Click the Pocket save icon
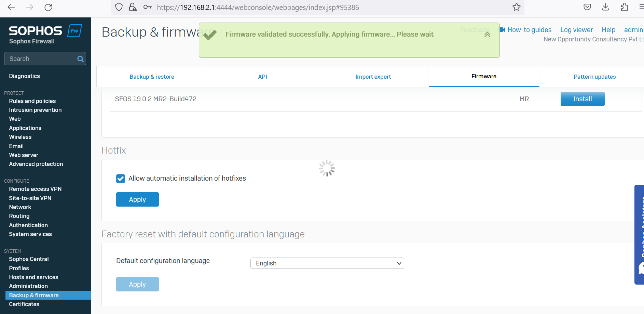The height and width of the screenshot is (314, 644). pyautogui.click(x=587, y=7)
